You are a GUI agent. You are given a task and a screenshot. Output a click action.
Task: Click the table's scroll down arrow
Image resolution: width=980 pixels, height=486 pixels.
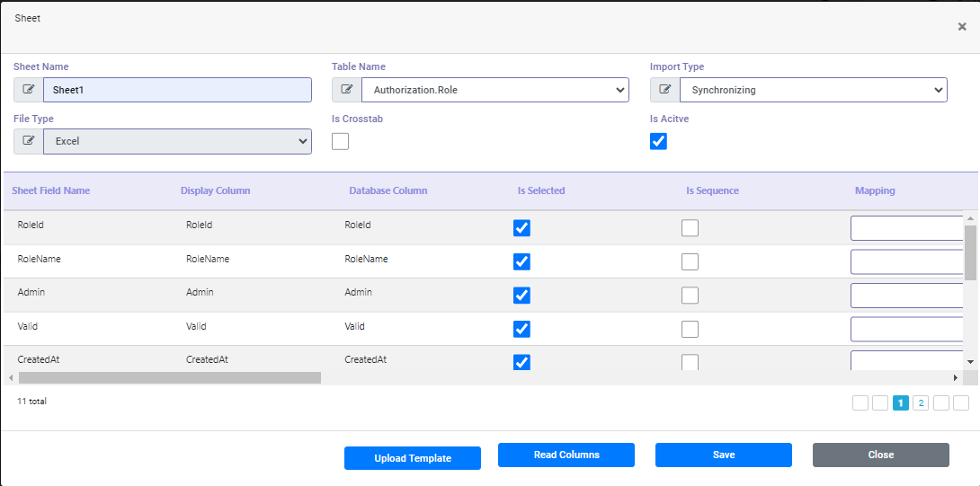click(970, 361)
